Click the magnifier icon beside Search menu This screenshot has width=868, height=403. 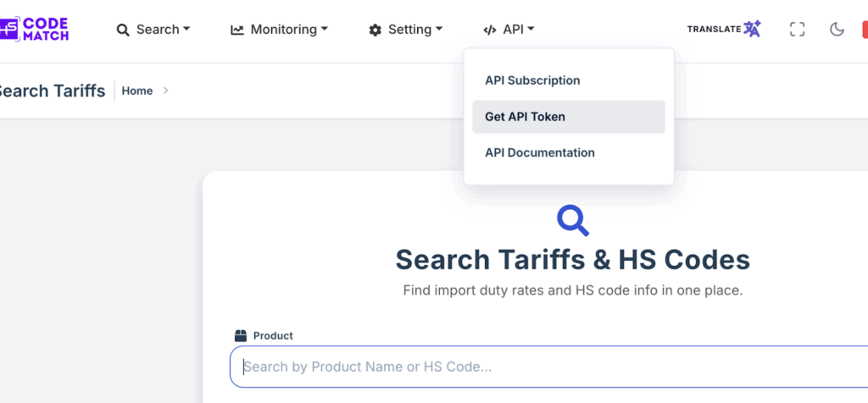click(x=123, y=30)
